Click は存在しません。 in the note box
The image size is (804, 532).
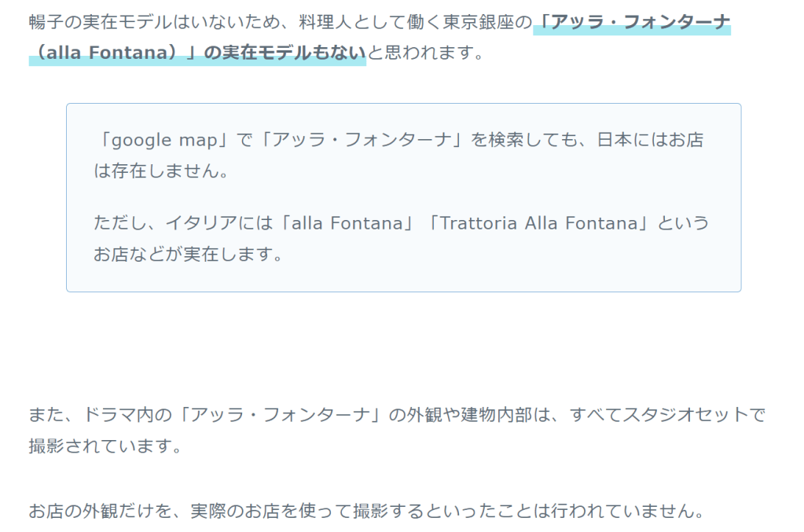pos(161,171)
